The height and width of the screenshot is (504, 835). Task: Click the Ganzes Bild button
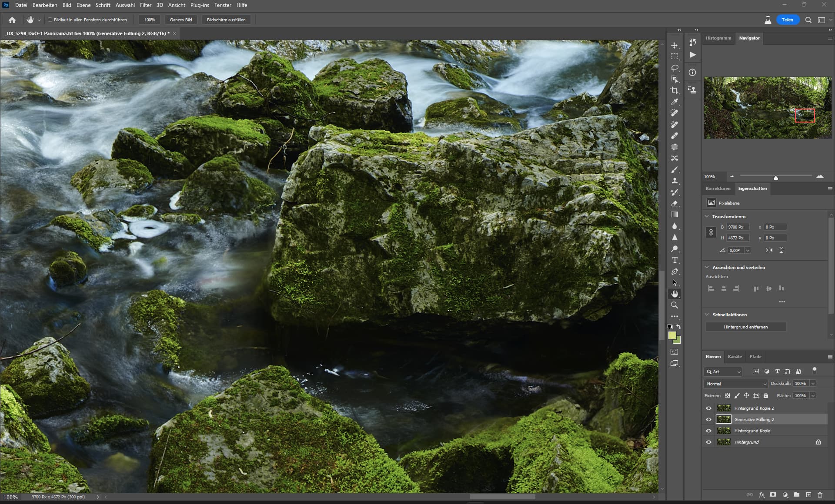point(181,20)
